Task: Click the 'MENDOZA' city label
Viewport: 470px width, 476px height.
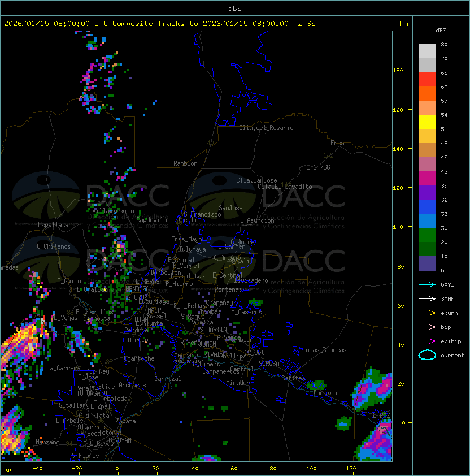Action: click(137, 289)
